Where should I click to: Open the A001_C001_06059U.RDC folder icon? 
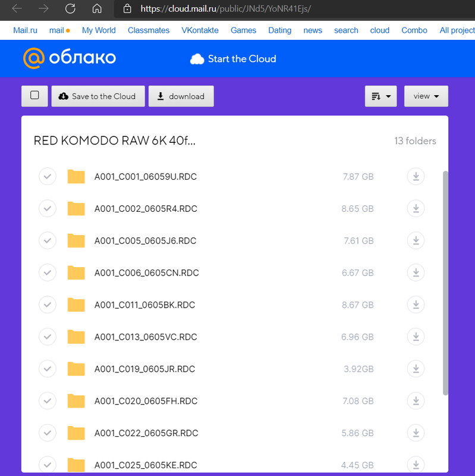tap(76, 177)
